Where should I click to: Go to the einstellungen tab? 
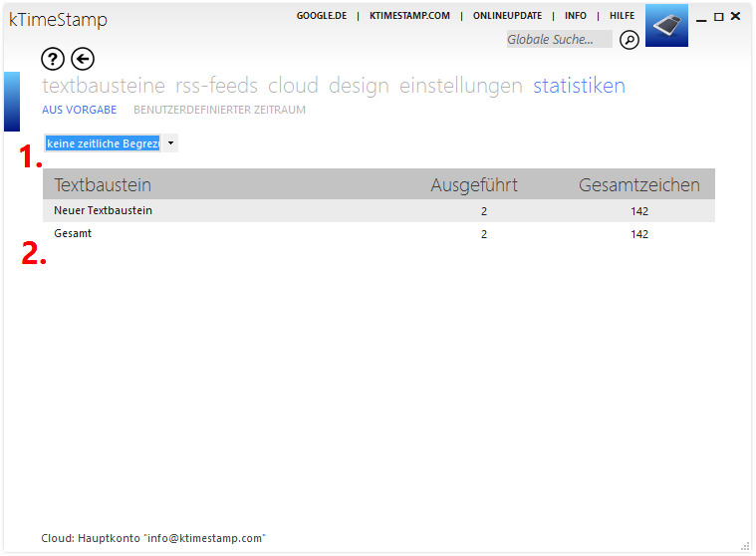click(461, 87)
